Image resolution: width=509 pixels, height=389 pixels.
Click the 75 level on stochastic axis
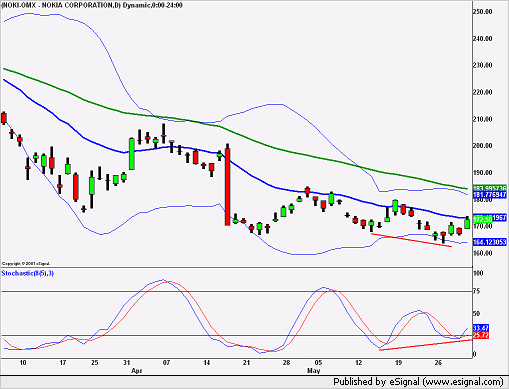[x=477, y=291]
